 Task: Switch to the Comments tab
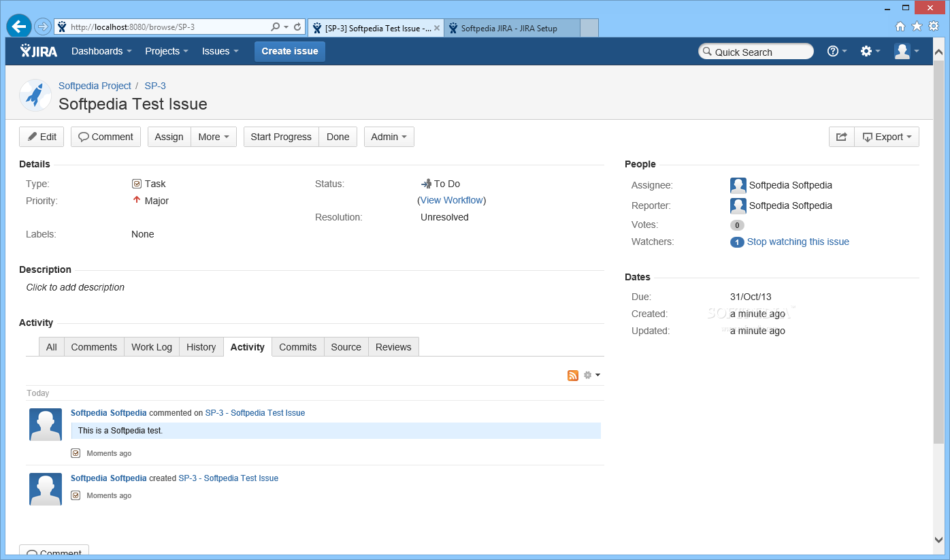[x=94, y=347]
